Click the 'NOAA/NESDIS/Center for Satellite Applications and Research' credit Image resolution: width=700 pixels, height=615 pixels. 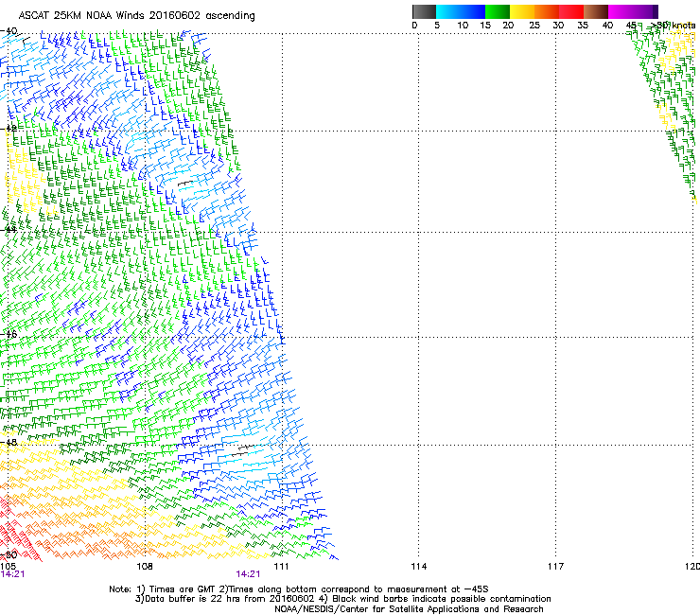pyautogui.click(x=409, y=609)
